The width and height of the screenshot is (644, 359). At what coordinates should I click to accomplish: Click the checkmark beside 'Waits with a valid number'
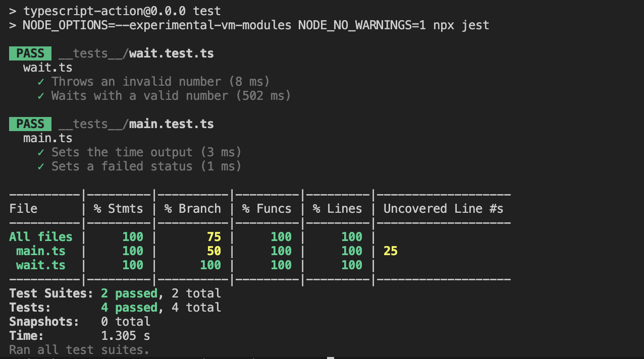point(41,96)
